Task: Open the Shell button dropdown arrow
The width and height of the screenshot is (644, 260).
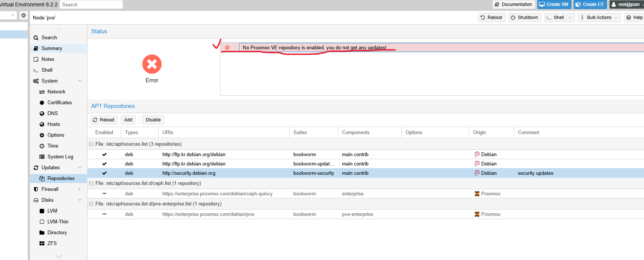Action: 570,18
